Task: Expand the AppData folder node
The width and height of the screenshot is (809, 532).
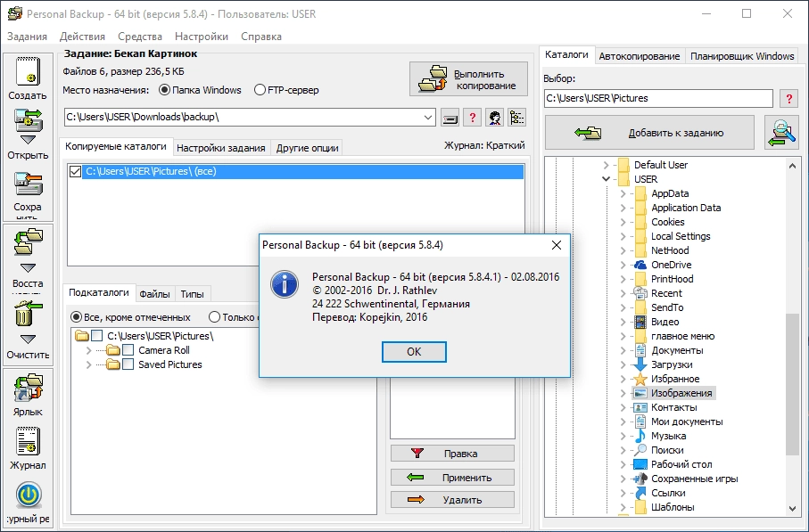Action: tap(623, 194)
